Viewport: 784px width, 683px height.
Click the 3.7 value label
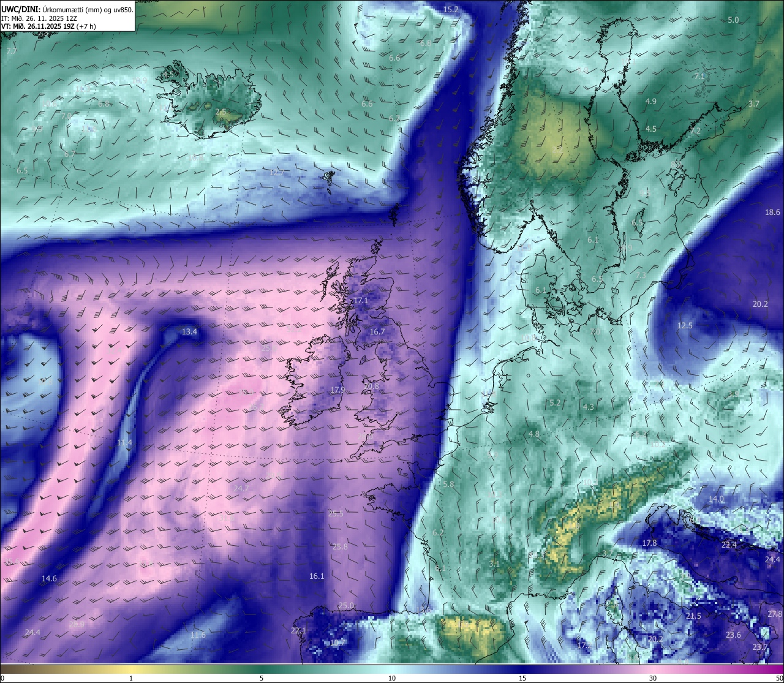tap(754, 104)
